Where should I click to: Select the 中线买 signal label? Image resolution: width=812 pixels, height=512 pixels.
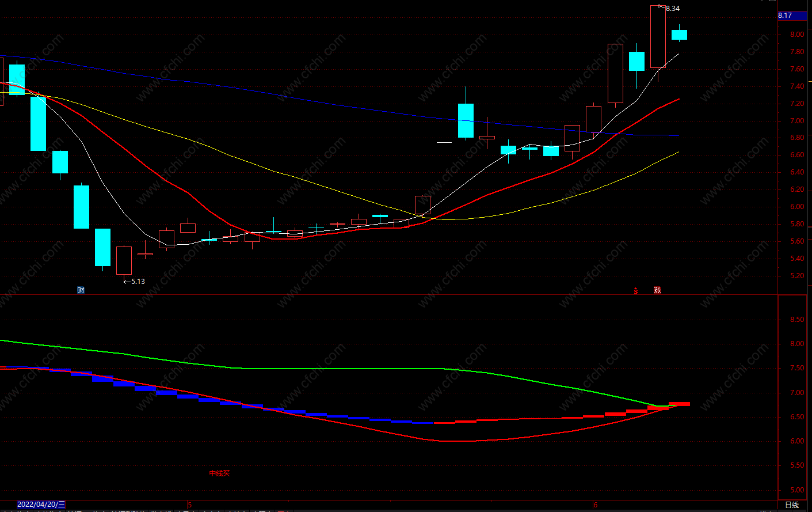[x=219, y=473]
